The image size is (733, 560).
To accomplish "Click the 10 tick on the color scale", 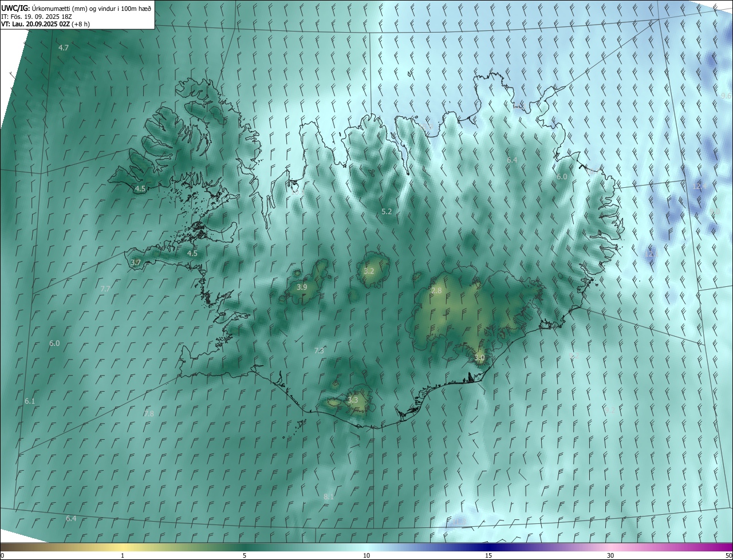I will click(366, 555).
